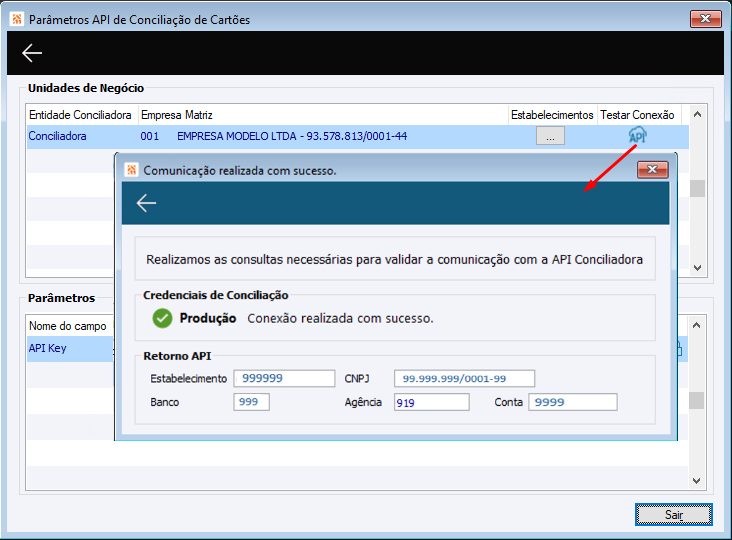Image resolution: width=732 pixels, height=540 pixels.
Task: Click the Parâmetros list scrollbar thumb
Action: pos(697,400)
